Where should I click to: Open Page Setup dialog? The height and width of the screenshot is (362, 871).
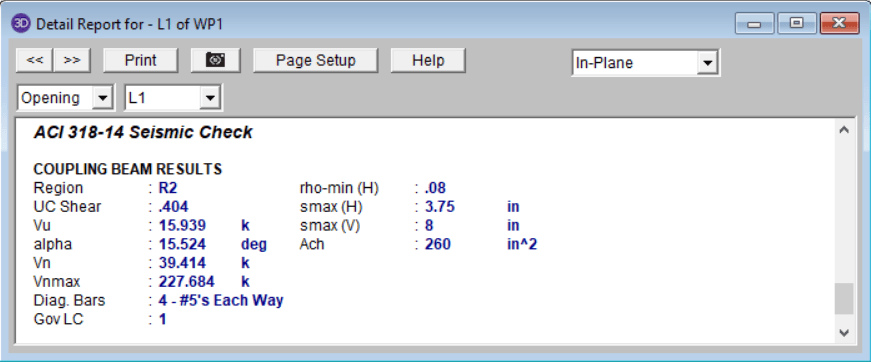pyautogui.click(x=316, y=60)
